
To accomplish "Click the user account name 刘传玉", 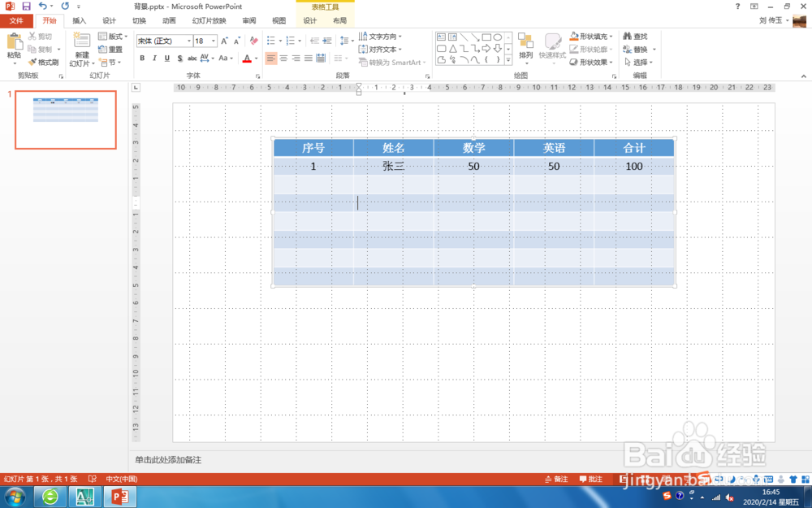I will pyautogui.click(x=771, y=21).
